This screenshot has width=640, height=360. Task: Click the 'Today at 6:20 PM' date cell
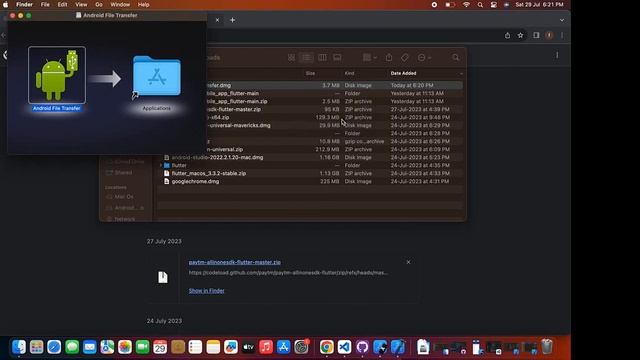pyautogui.click(x=411, y=85)
